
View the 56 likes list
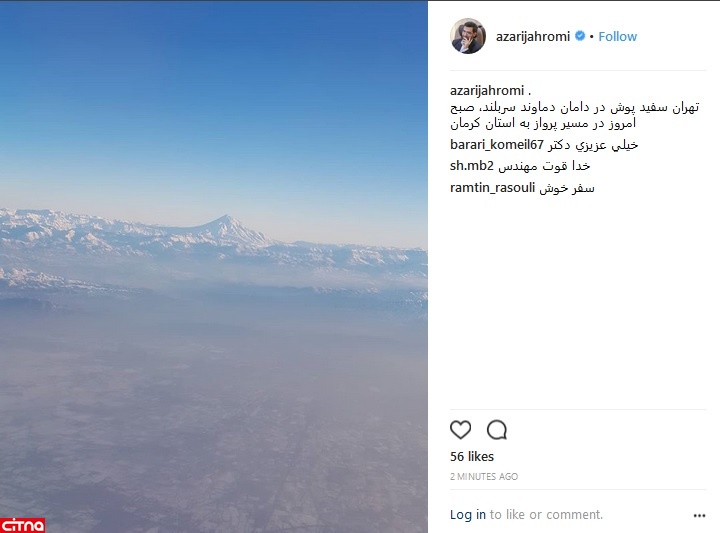pyautogui.click(x=472, y=456)
